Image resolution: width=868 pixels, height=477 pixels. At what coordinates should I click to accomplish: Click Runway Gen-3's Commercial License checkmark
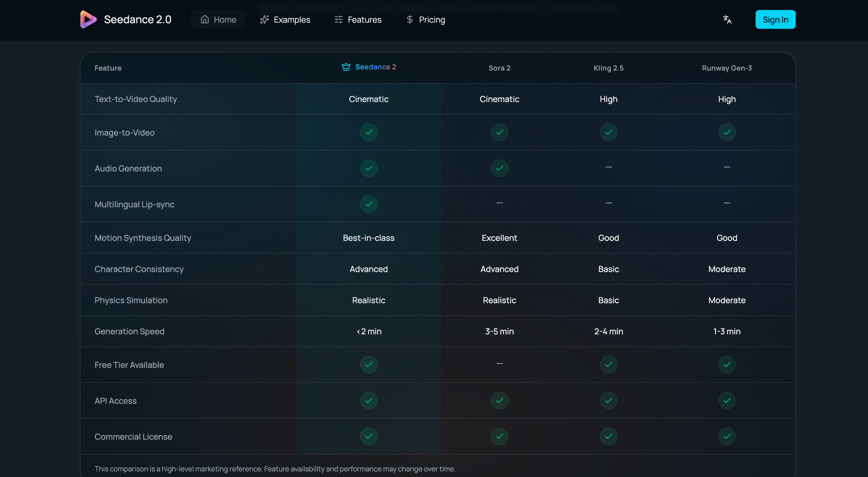[x=727, y=436]
